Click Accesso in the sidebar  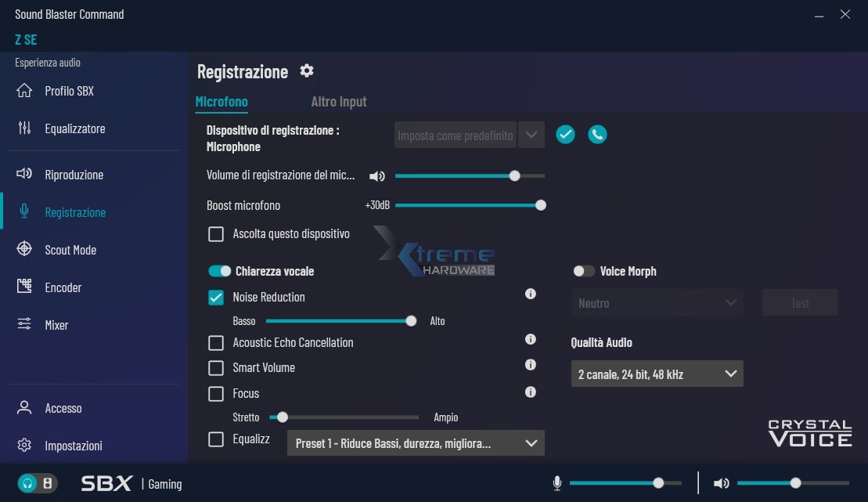[x=63, y=408]
